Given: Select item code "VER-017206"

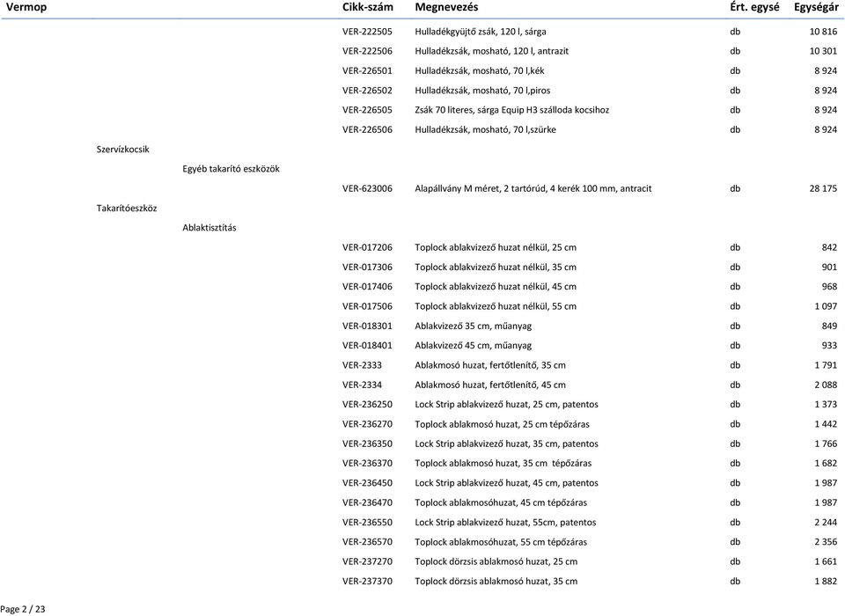Looking at the screenshot, I should pos(367,247).
